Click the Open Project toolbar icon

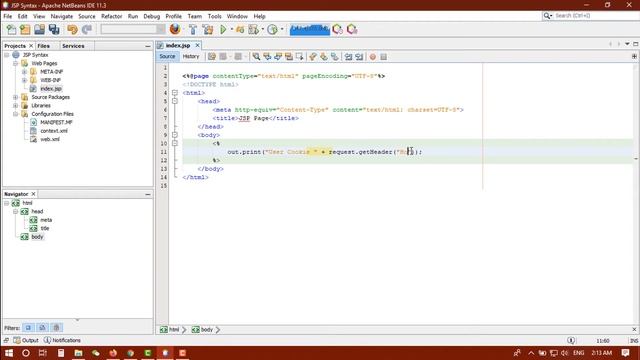[40, 29]
